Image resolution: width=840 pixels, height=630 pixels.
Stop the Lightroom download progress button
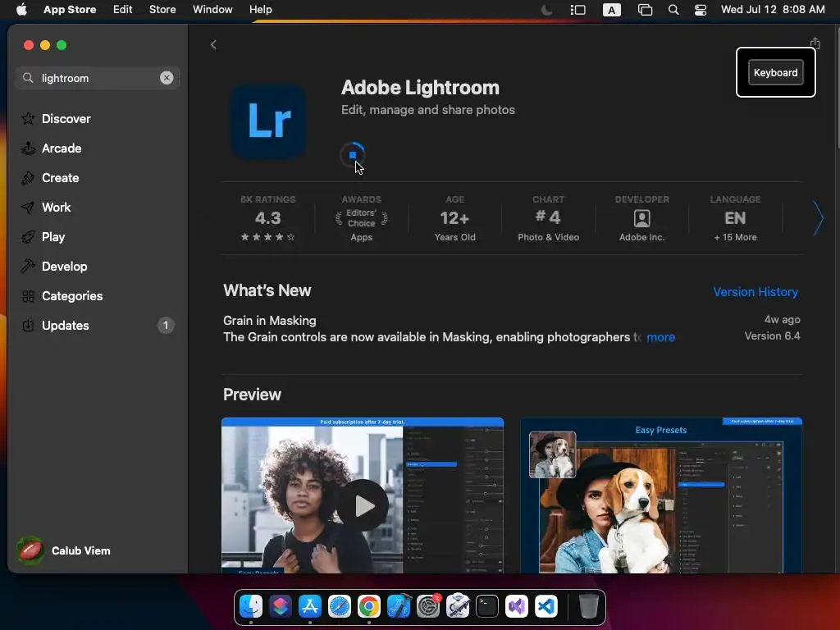tap(353, 155)
